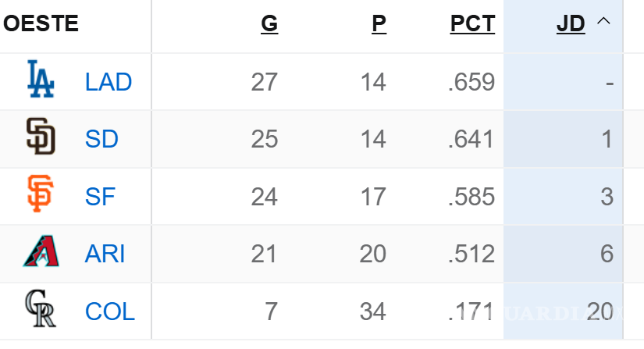The height and width of the screenshot is (349, 644).
Task: Sort table by PCT header
Action: click(x=472, y=24)
